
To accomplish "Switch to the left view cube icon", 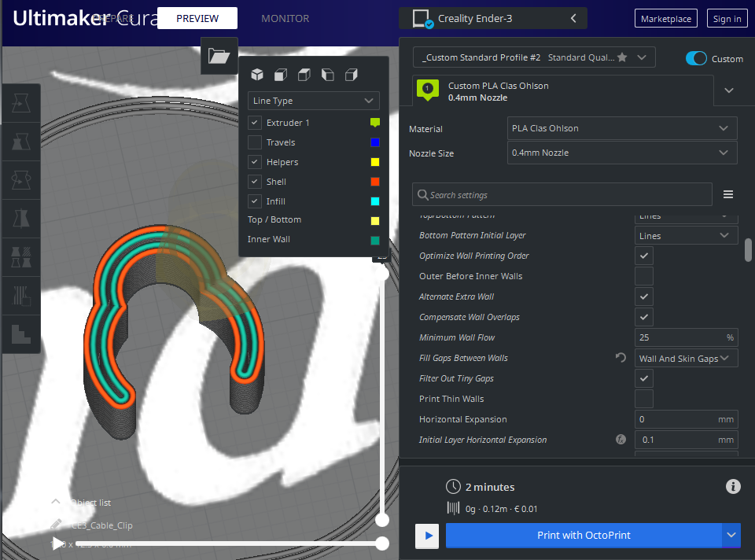I will point(328,75).
